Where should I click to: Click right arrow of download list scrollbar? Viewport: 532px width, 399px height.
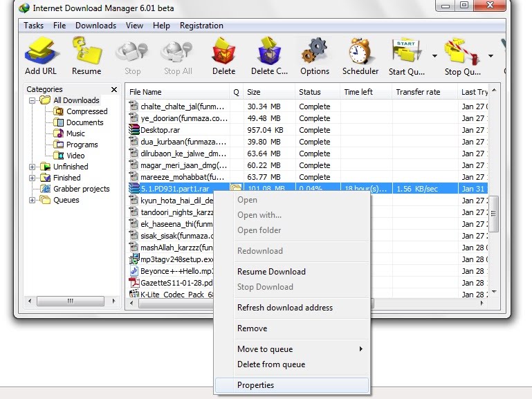coord(481,304)
